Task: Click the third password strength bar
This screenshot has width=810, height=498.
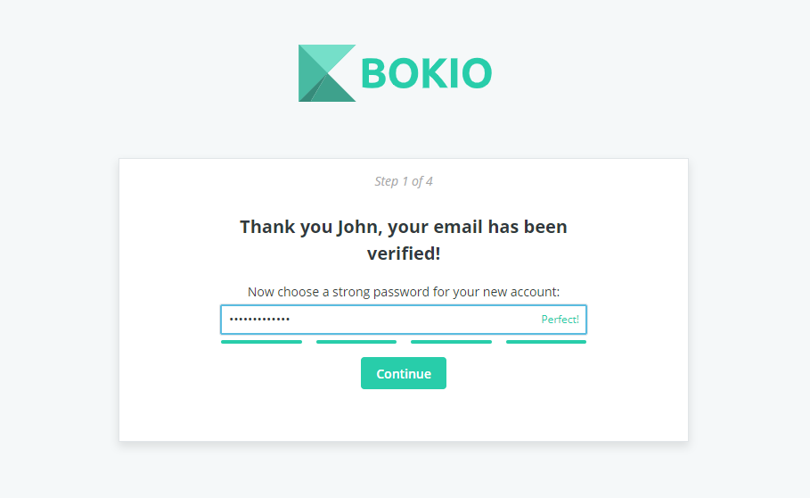Action: (x=451, y=341)
